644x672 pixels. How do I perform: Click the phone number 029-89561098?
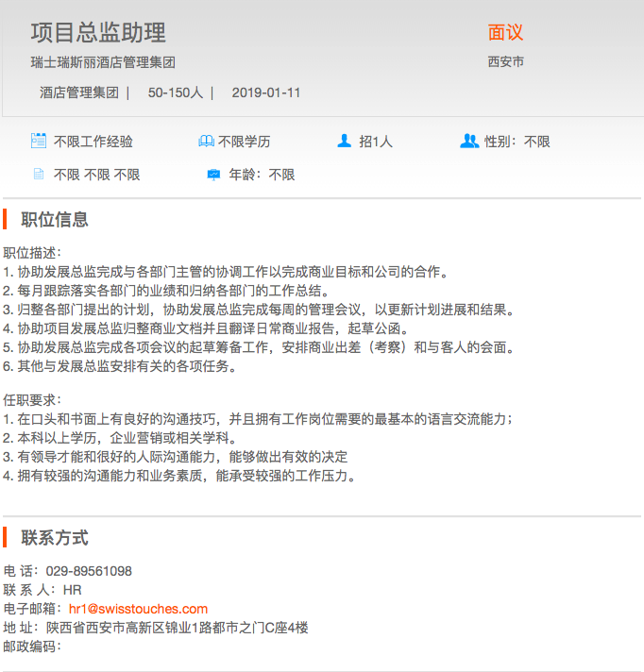pyautogui.click(x=89, y=571)
